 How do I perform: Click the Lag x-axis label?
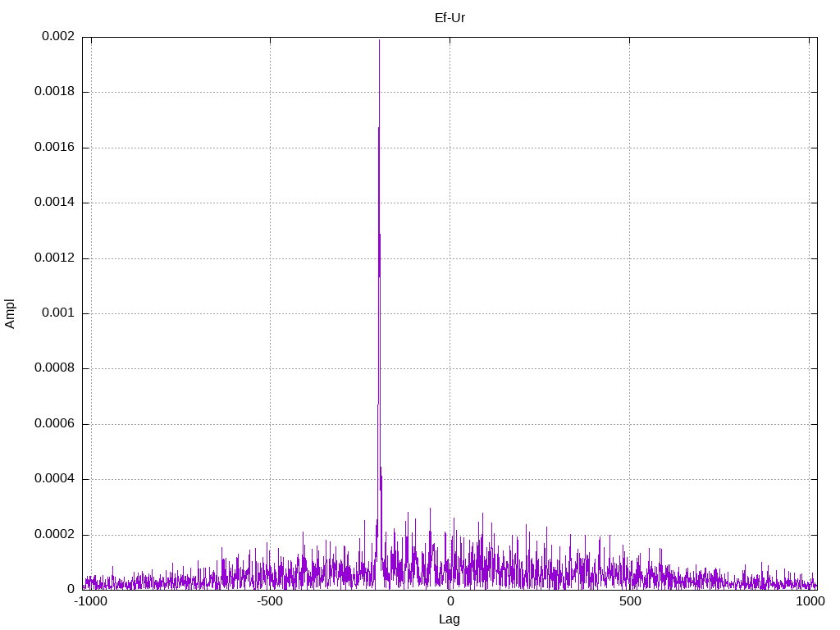tap(449, 619)
